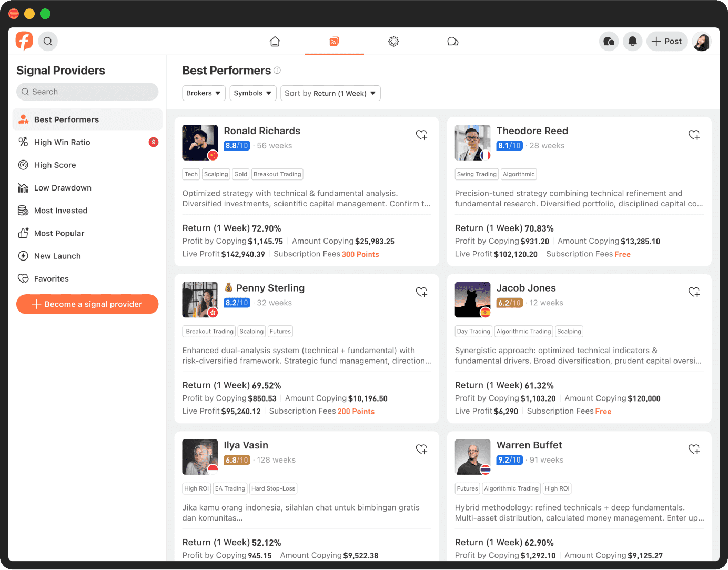Viewport: 728px width, 570px height.
Task: Select High Win Ratio in sidebar
Action: tap(62, 142)
